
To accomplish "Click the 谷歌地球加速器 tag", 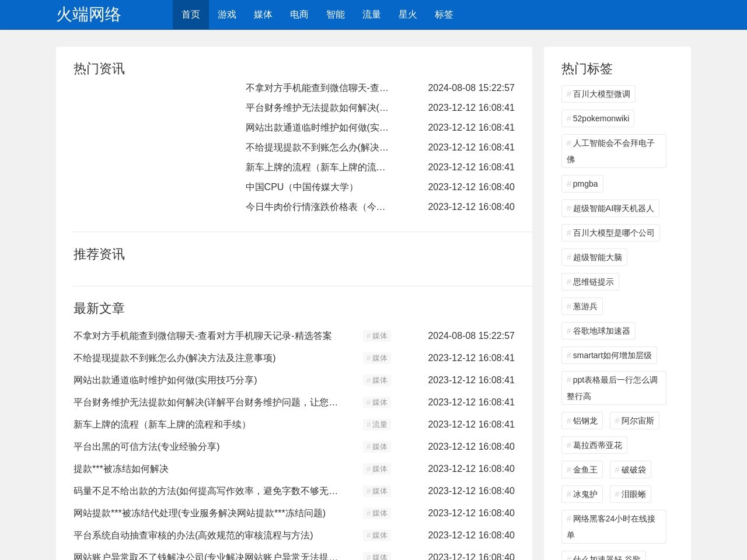I will (x=599, y=331).
